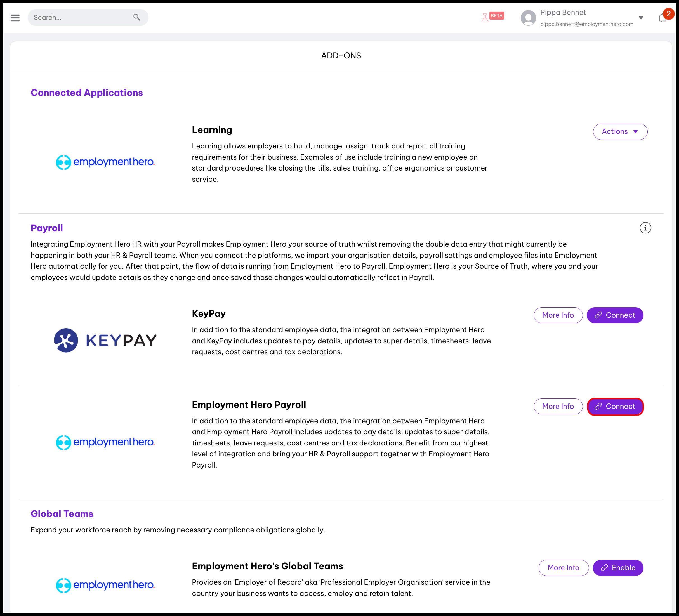
Task: Click the KeyPay title text
Action: [x=209, y=313]
